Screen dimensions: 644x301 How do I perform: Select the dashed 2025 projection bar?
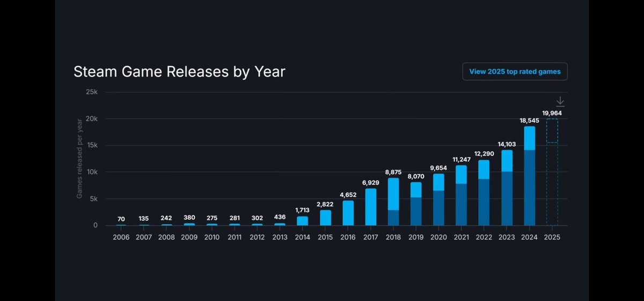point(552,172)
